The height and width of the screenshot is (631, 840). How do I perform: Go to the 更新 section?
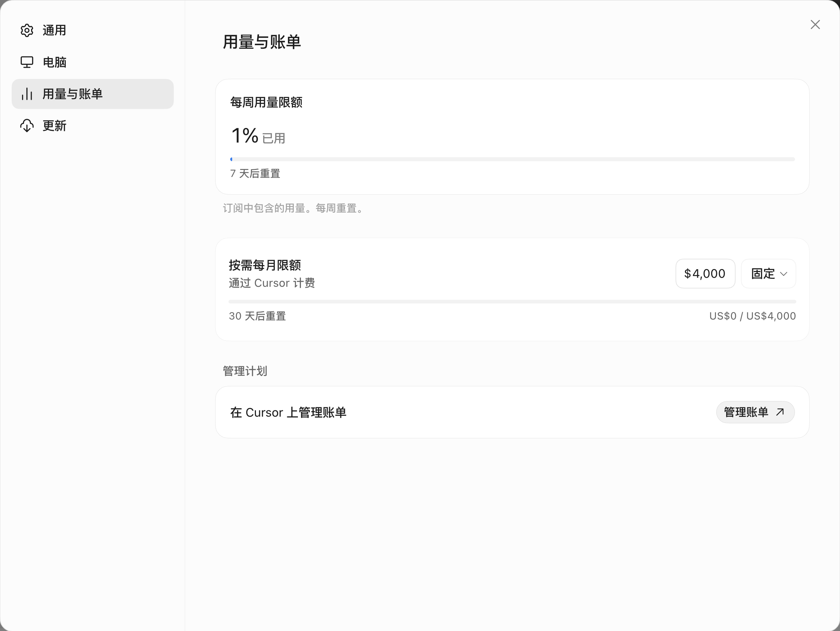93,126
